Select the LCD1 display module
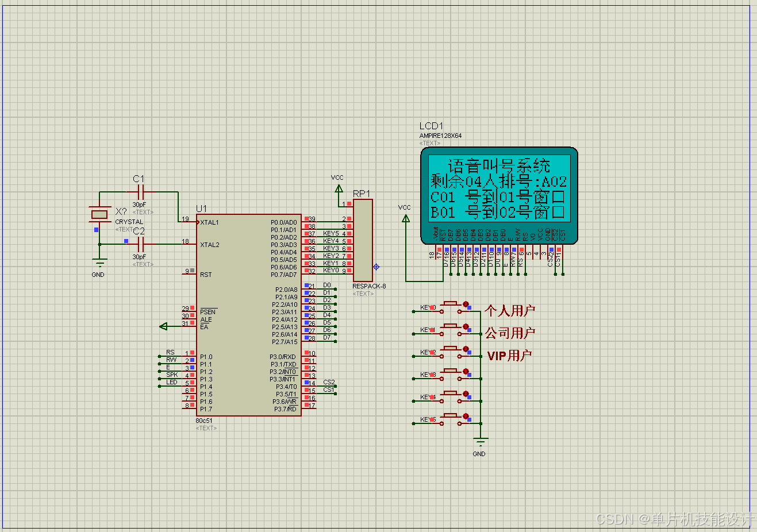The image size is (757, 532). click(x=499, y=196)
